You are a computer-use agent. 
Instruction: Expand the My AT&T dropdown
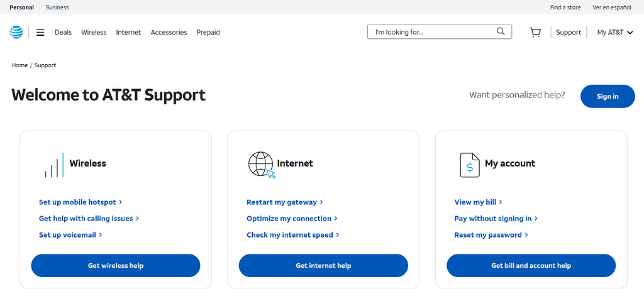click(615, 33)
